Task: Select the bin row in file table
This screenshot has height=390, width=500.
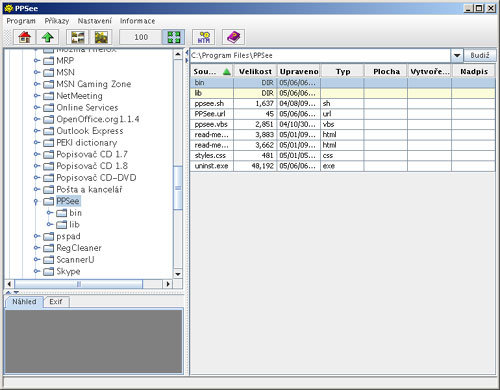Action: tap(343, 83)
